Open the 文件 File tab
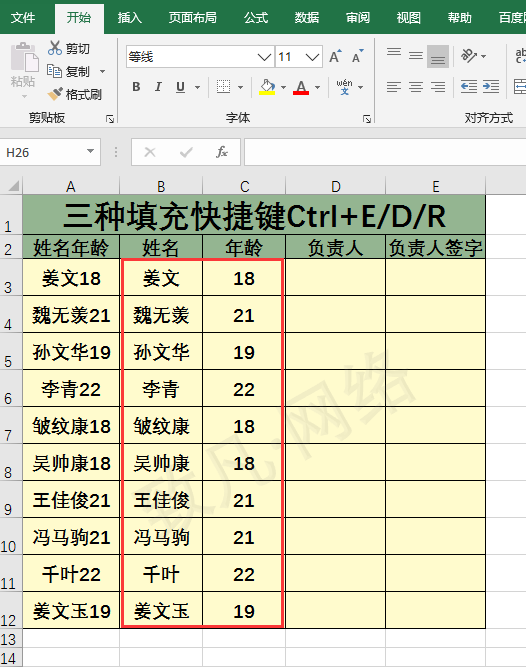Image resolution: width=526 pixels, height=667 pixels. coord(23,18)
